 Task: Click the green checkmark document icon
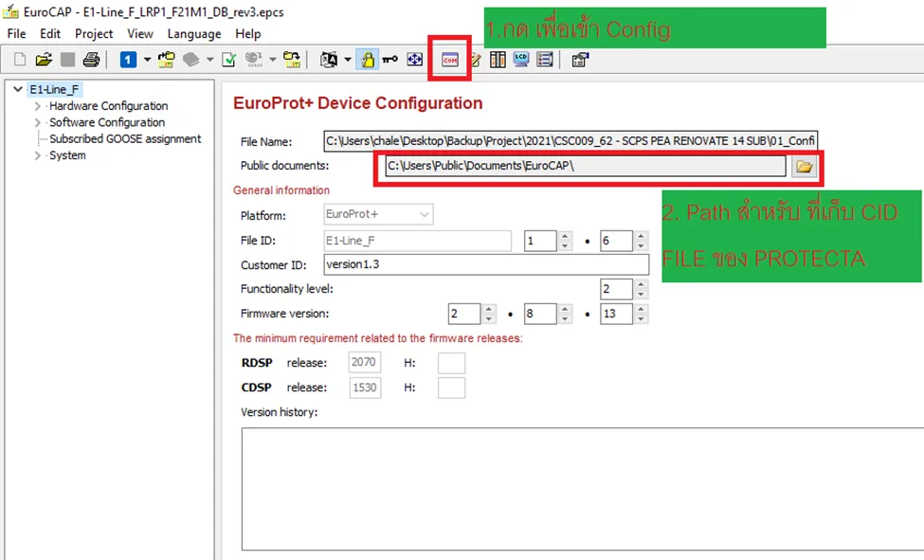[228, 60]
